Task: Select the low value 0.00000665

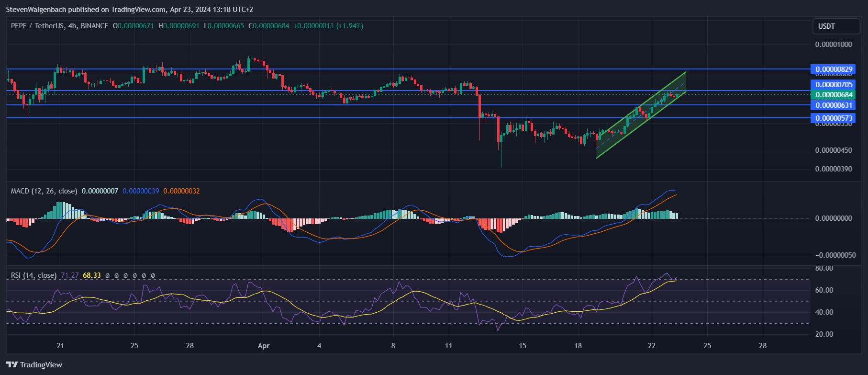Action: [x=225, y=26]
